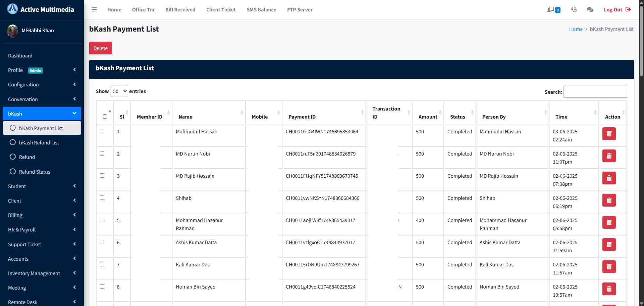Screen dimensions: 644x306
Task: Sort by Transaction ID column sort icon
Action: [x=409, y=112]
